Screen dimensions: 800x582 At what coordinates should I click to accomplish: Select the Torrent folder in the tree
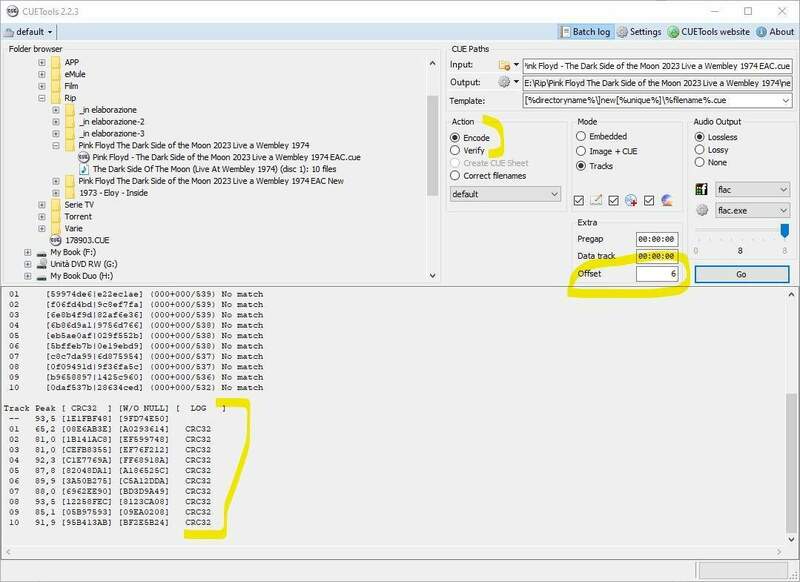click(x=78, y=216)
